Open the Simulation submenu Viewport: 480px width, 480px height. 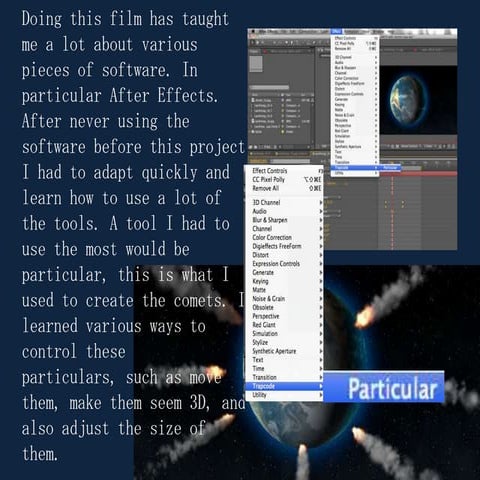click(x=284, y=333)
